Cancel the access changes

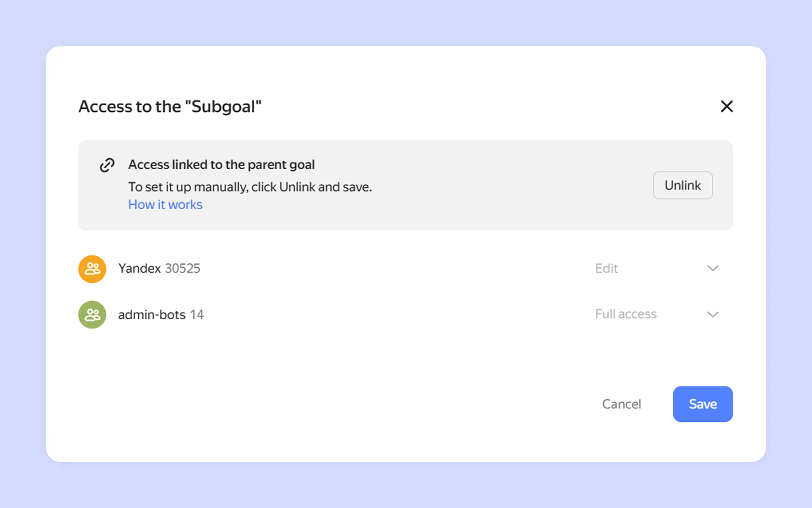tap(621, 404)
